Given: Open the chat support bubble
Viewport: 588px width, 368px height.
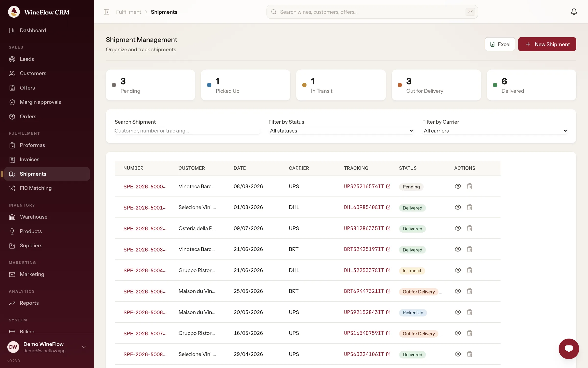Looking at the screenshot, I should point(569,349).
